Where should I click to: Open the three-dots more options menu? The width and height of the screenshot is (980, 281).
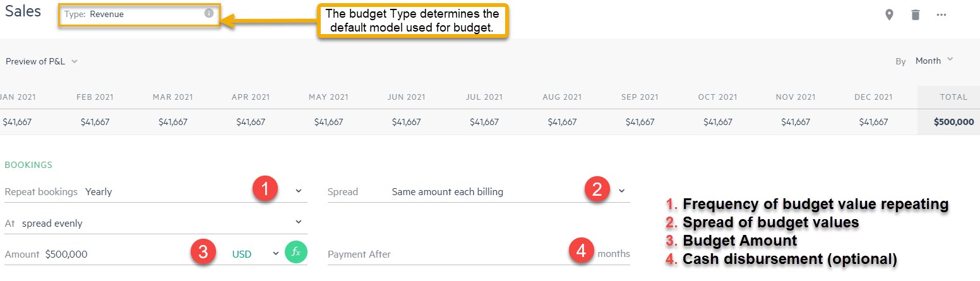[x=941, y=15]
